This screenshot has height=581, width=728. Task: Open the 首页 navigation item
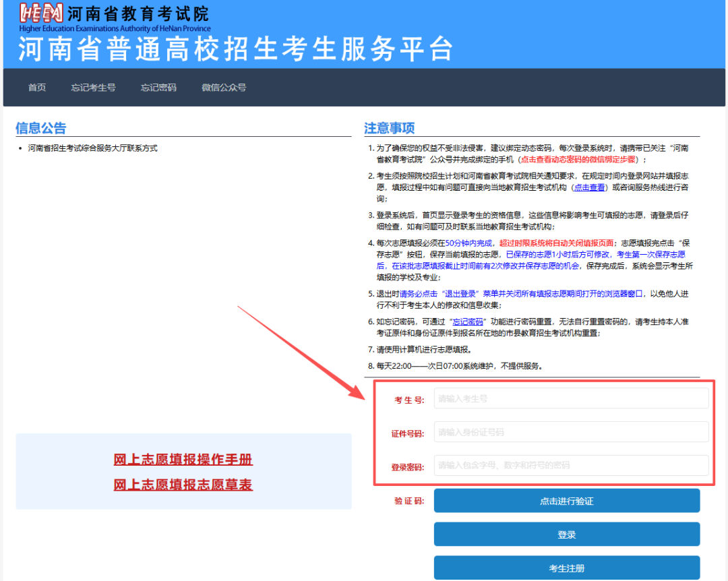tap(37, 88)
